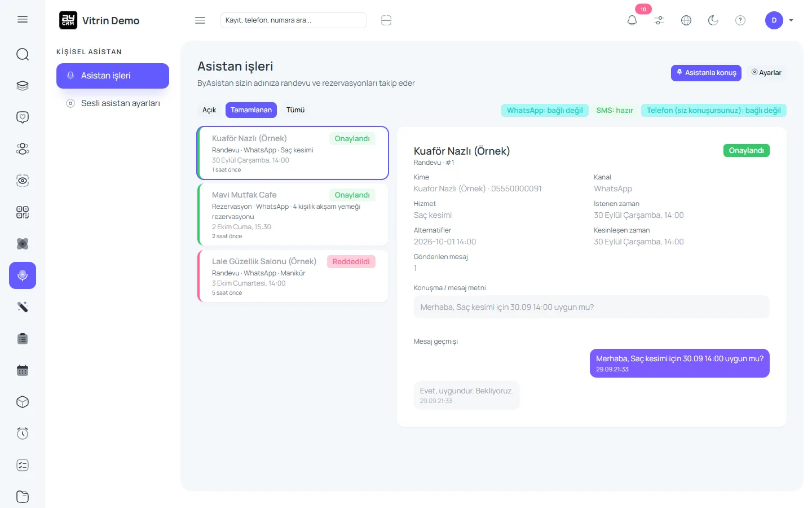Image resolution: width=812 pixels, height=508 pixels.
Task: Open the clipboard list sidebar icon
Action: point(23,339)
